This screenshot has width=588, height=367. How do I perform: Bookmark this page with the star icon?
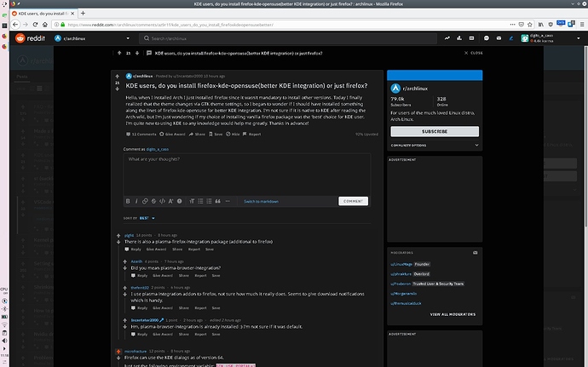coord(530,25)
